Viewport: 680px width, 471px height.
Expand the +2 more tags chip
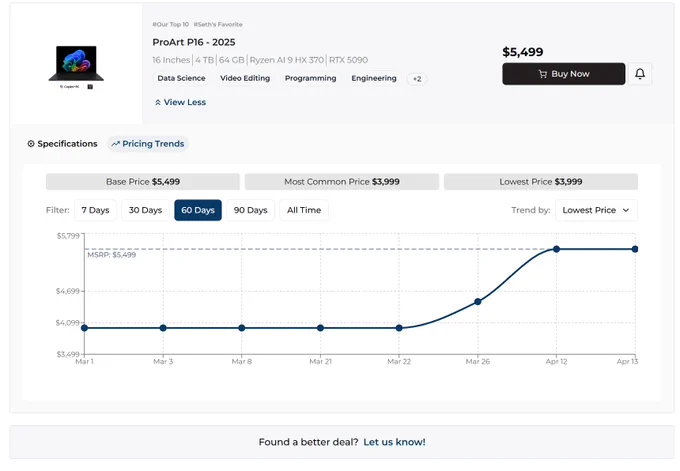pyautogui.click(x=417, y=79)
